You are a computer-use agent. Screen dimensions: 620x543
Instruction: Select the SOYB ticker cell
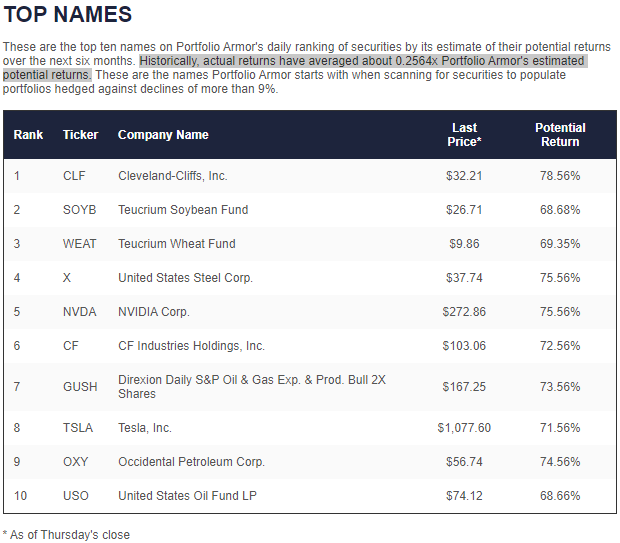pos(79,210)
